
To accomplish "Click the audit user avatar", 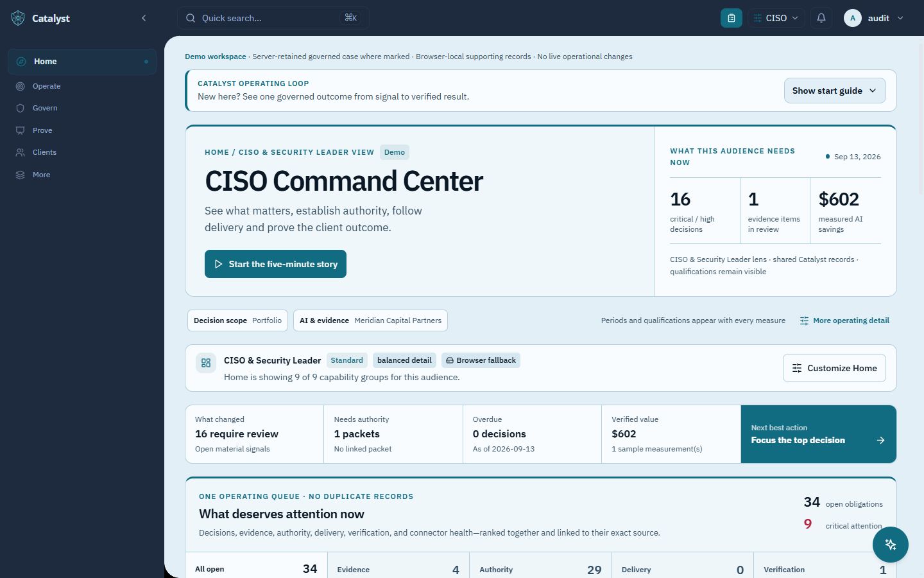I will 853,18.
